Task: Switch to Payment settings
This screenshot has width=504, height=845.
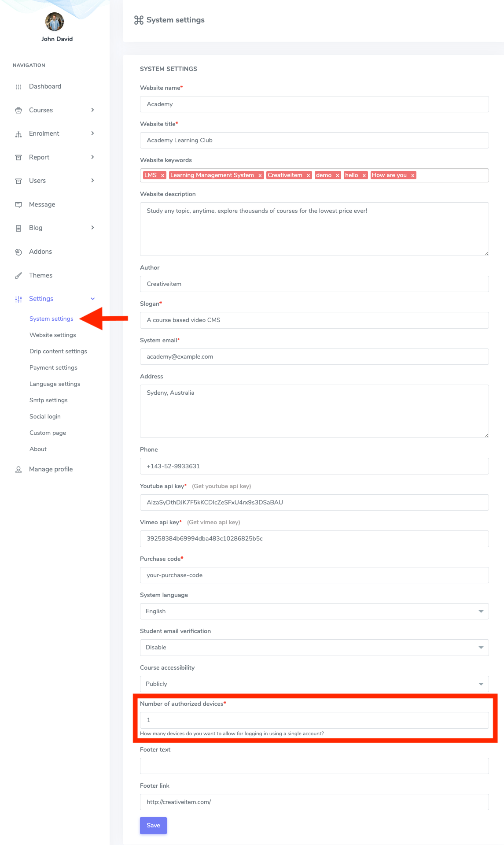Action: tap(53, 367)
